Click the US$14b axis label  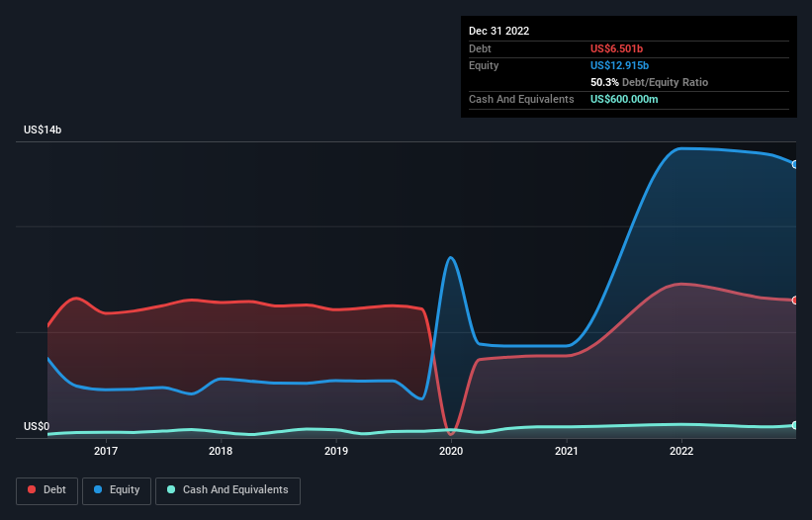click(43, 130)
